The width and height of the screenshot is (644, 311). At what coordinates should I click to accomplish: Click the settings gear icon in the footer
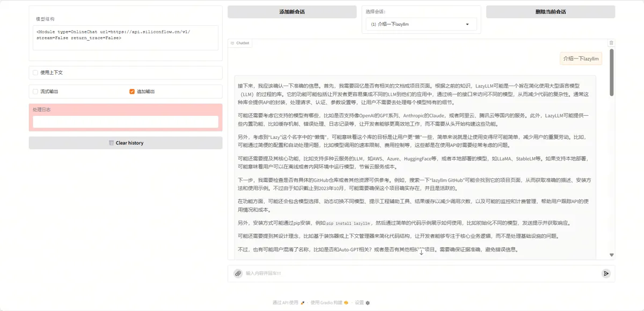(368, 303)
